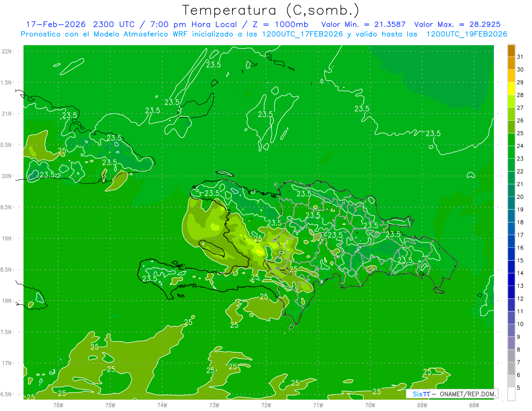Click the green swatch between 23 and 24
Screen dimensions: 532x411
point(511,152)
